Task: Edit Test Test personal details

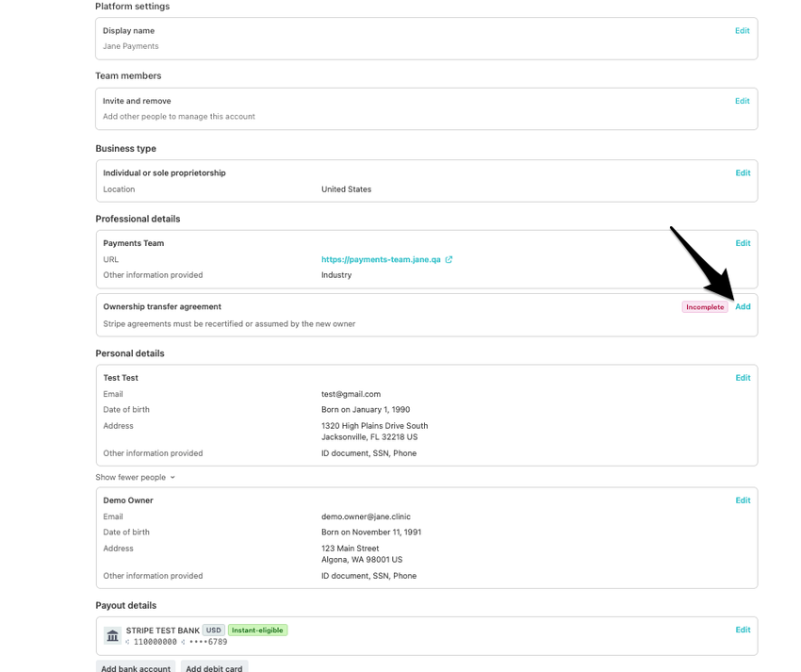Action: click(x=743, y=378)
